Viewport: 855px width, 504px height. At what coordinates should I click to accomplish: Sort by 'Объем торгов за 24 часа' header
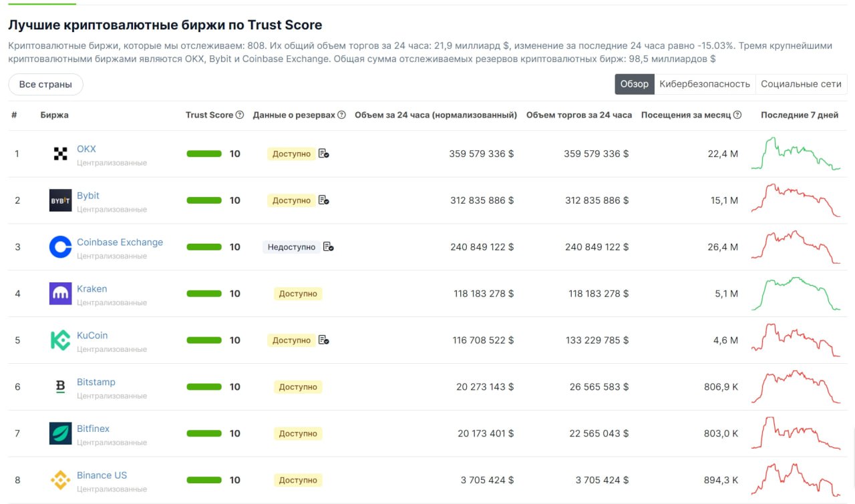578,115
